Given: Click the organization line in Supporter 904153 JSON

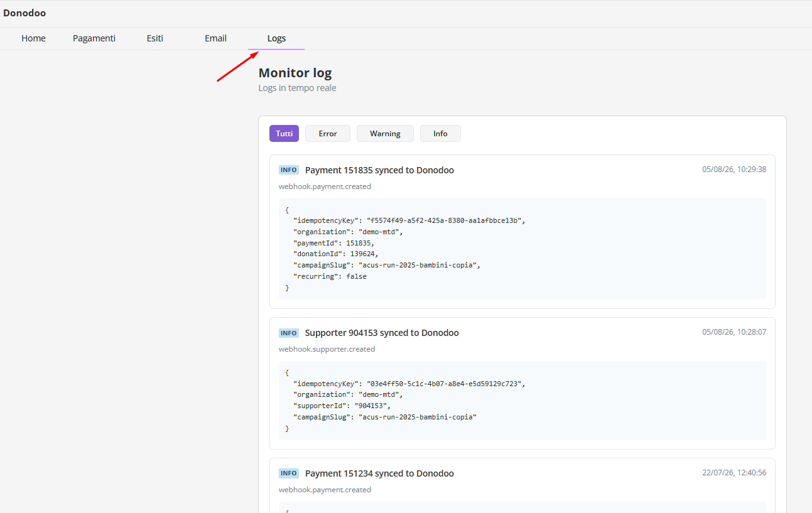Looking at the screenshot, I should pos(347,394).
